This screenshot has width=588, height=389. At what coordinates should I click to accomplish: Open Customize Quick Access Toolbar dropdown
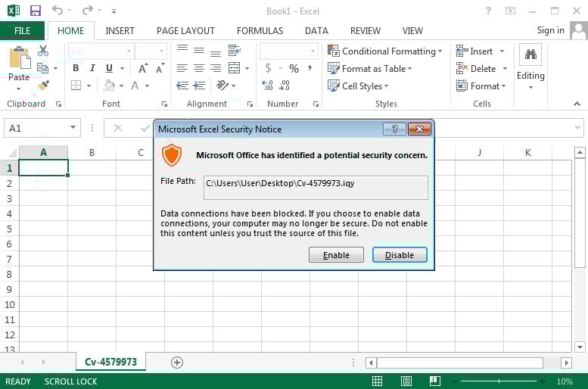click(x=114, y=11)
